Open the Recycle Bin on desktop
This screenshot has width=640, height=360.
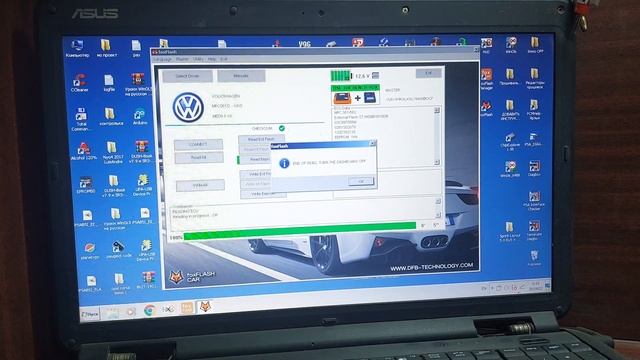[x=534, y=258]
